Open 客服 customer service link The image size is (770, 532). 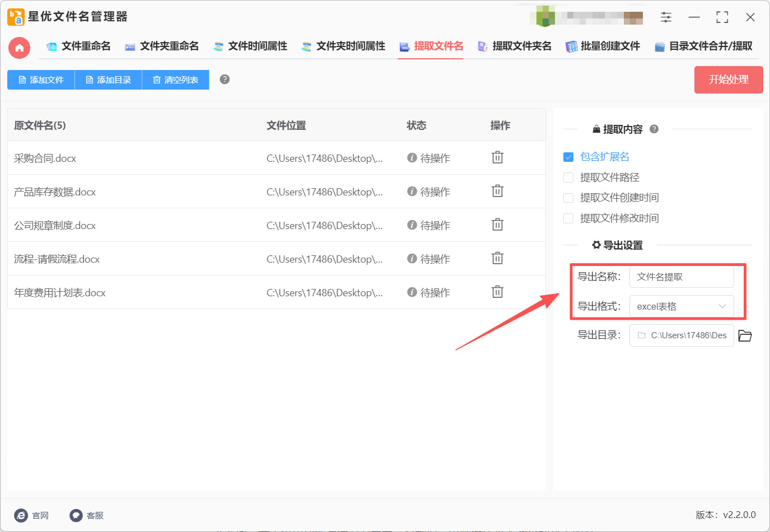87,515
